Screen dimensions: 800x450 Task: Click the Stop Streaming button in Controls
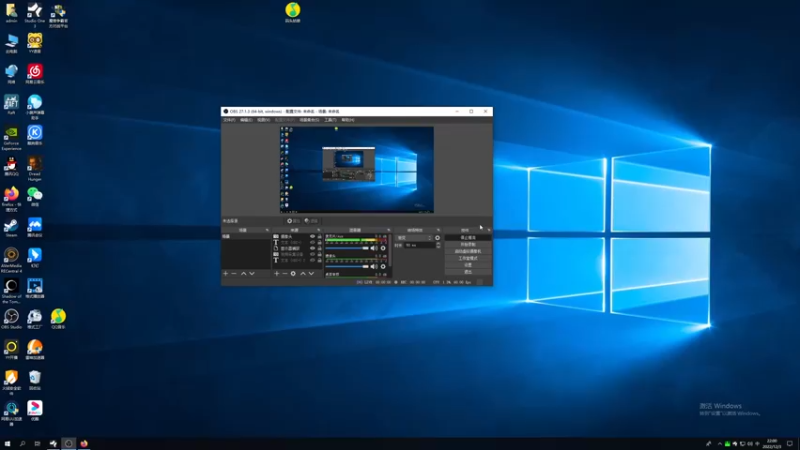468,238
